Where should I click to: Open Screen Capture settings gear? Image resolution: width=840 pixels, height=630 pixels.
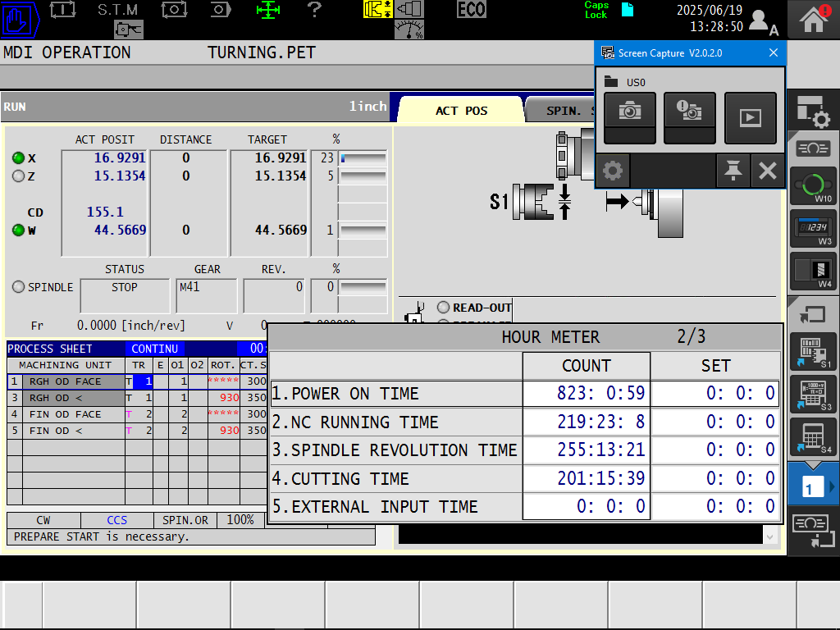[612, 171]
